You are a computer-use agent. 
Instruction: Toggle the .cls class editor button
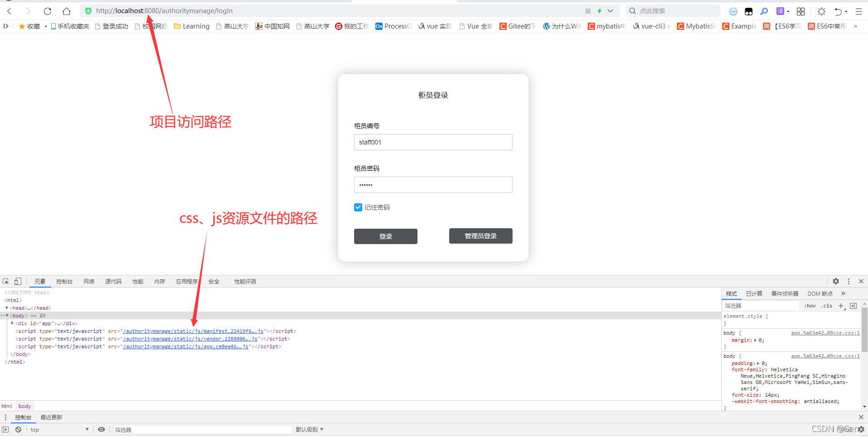click(827, 306)
